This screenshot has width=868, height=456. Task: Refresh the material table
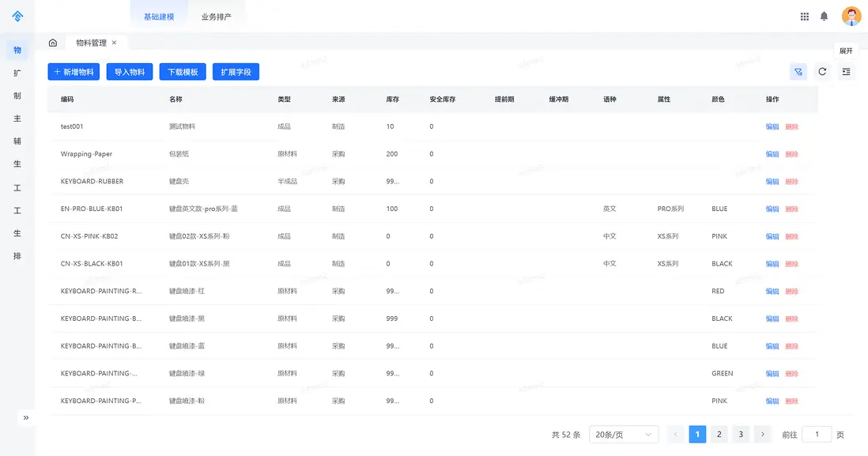(x=822, y=72)
